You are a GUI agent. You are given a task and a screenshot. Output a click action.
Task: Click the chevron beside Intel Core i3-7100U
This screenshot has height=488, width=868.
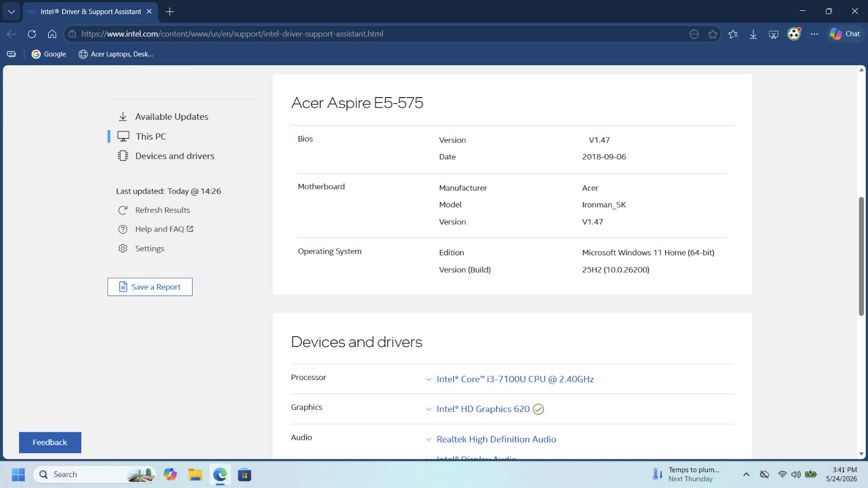pyautogui.click(x=429, y=380)
